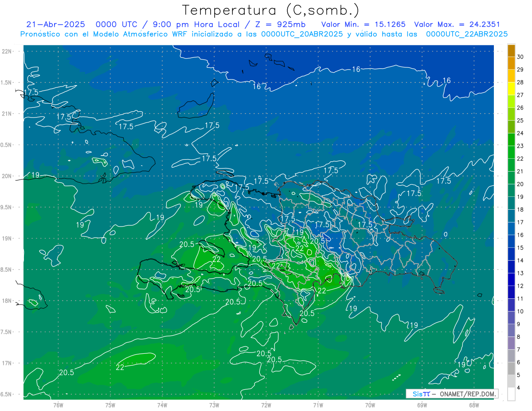Image resolution: width=532 pixels, height=411 pixels.
Task: Click the number 13 on the color scale
Action: coord(520,273)
